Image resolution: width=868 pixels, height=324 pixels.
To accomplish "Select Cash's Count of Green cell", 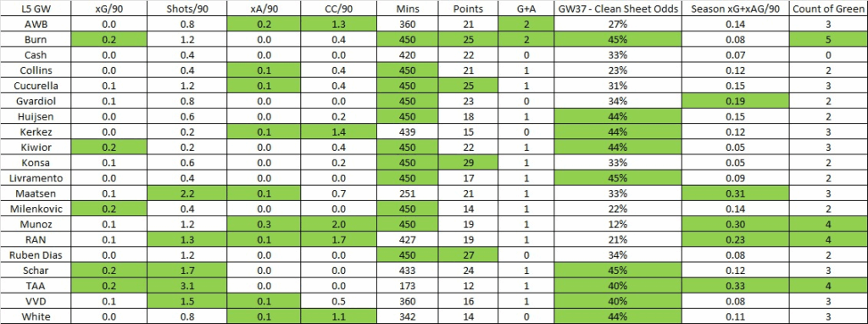I will click(828, 55).
